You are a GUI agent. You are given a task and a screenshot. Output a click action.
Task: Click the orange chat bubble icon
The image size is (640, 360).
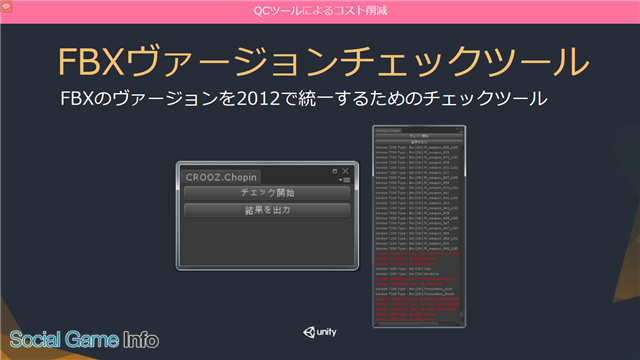6,7
